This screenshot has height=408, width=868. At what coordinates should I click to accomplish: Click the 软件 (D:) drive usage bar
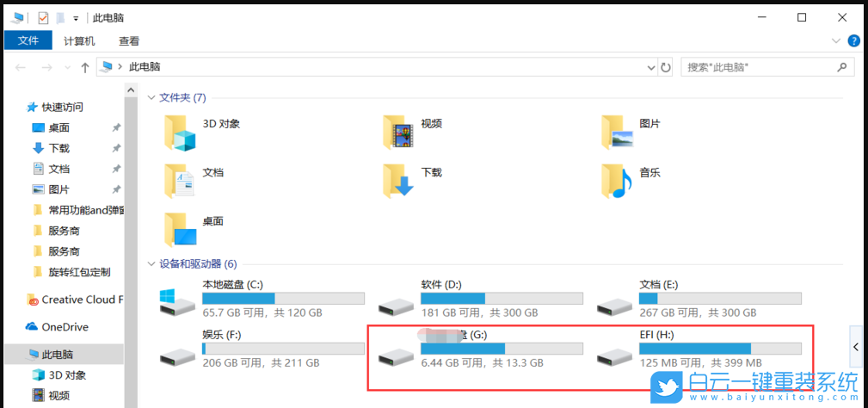pos(502,299)
